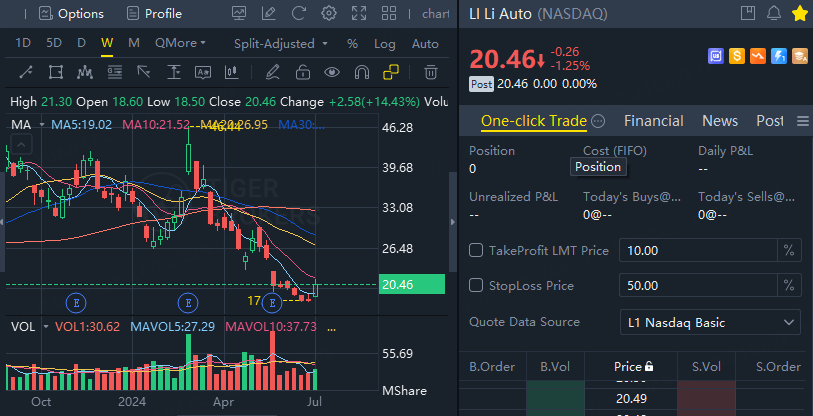The height and width of the screenshot is (416, 813).
Task: Expand the MA indicator dropdown arrow
Action: (x=41, y=125)
